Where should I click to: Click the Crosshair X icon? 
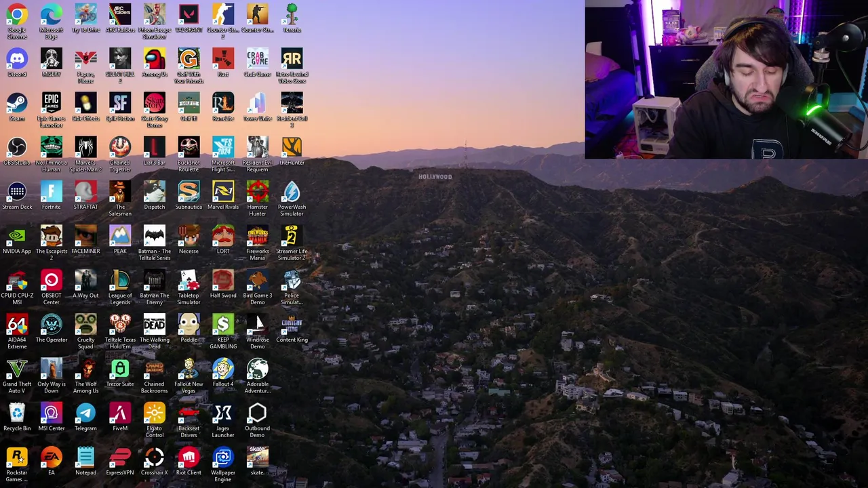(x=154, y=457)
